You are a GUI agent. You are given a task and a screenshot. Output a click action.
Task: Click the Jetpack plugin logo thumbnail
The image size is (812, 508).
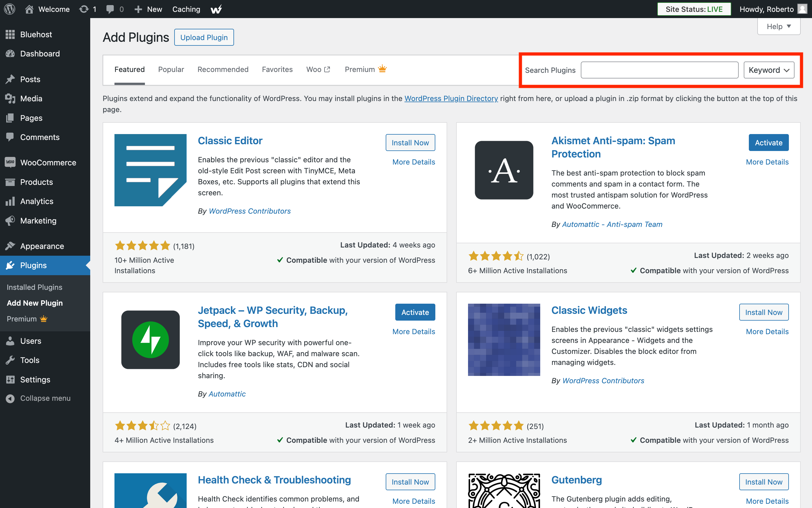point(150,340)
